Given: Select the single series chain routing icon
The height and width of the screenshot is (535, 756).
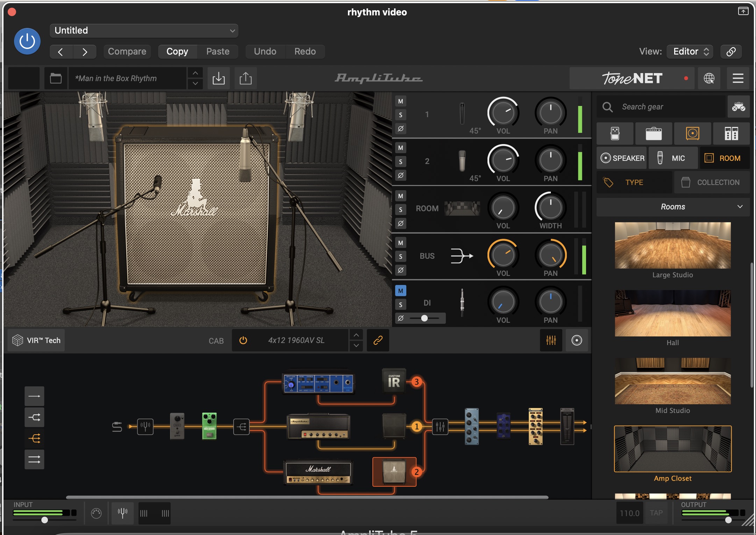Looking at the screenshot, I should 34,396.
